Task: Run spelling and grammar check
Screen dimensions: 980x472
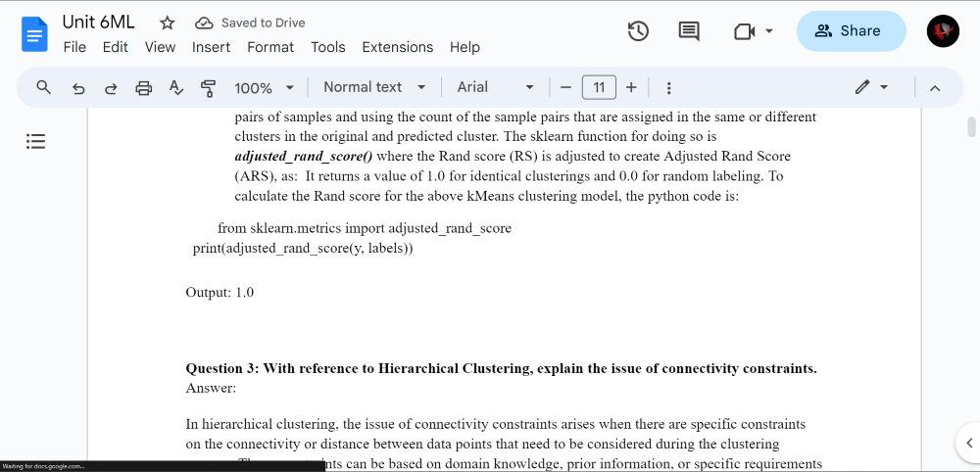Action: point(176,88)
